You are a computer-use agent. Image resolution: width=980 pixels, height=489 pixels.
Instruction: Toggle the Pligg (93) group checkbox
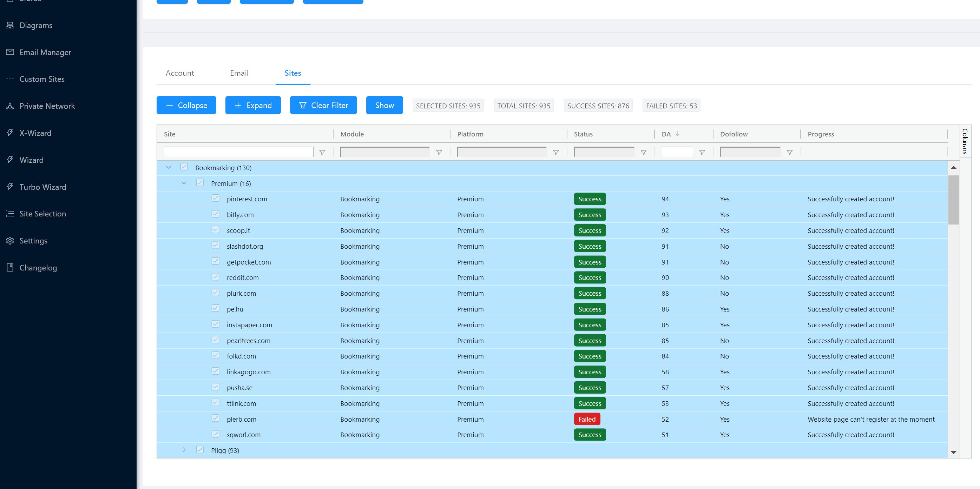(200, 450)
